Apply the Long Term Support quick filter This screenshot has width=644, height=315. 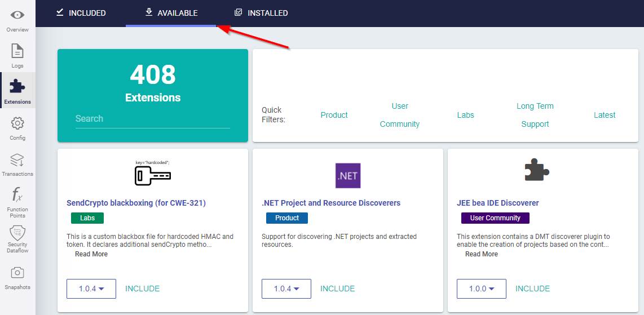click(535, 115)
